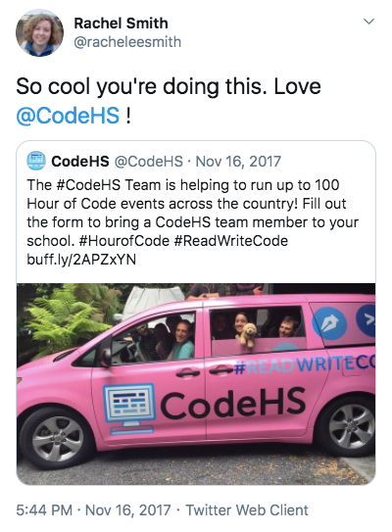This screenshot has width=392, height=532.
Task: Click the Twitter Web Client source label
Action: 247,510
